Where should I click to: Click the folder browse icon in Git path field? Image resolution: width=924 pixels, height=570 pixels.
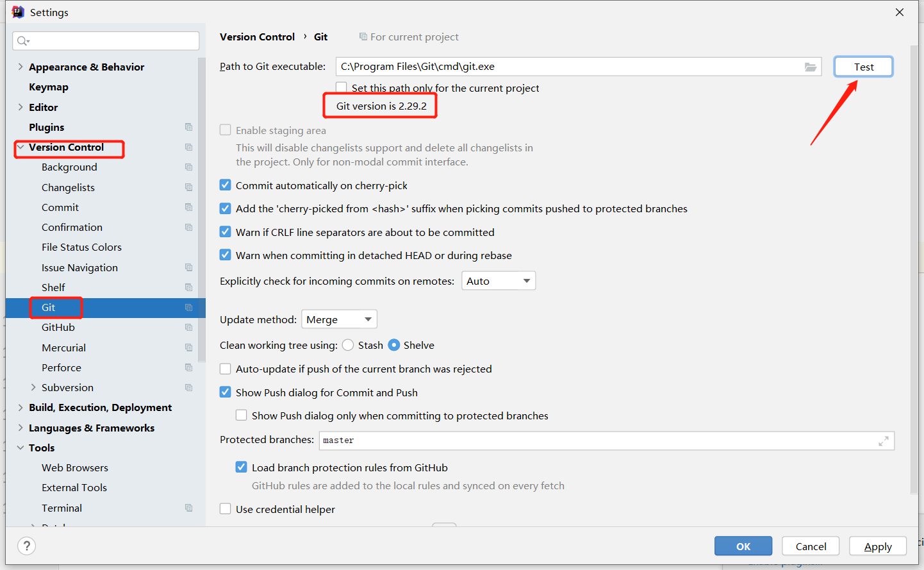811,67
